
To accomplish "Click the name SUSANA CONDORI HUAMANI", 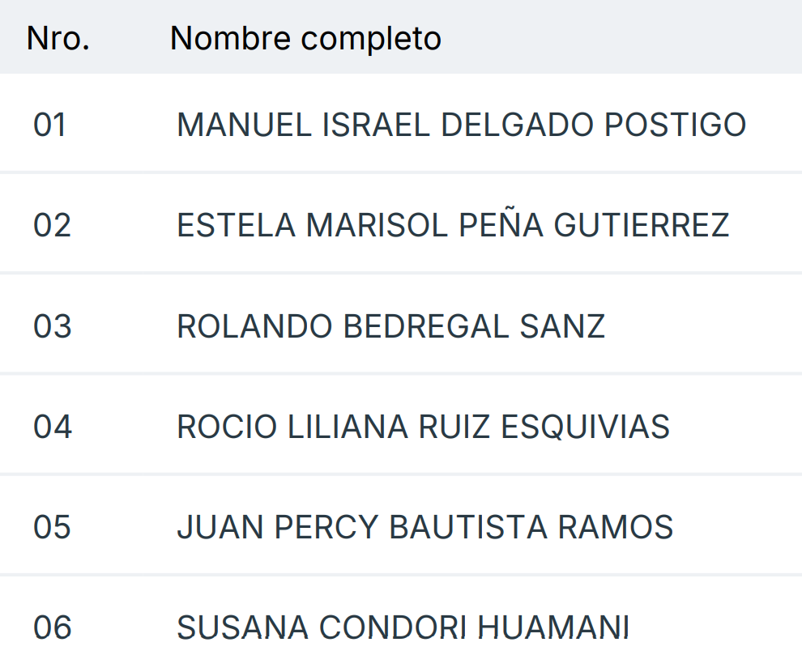I will [x=403, y=627].
